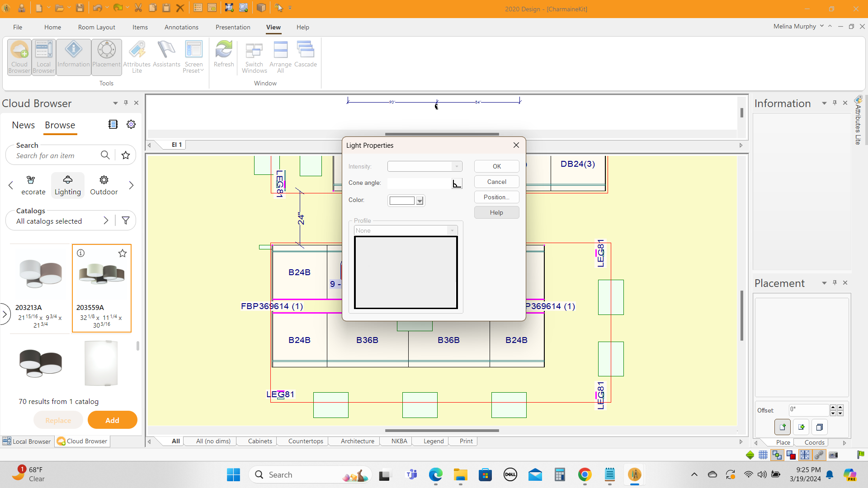868x488 pixels.
Task: Click the Redo arrow icon
Action: [118, 8]
